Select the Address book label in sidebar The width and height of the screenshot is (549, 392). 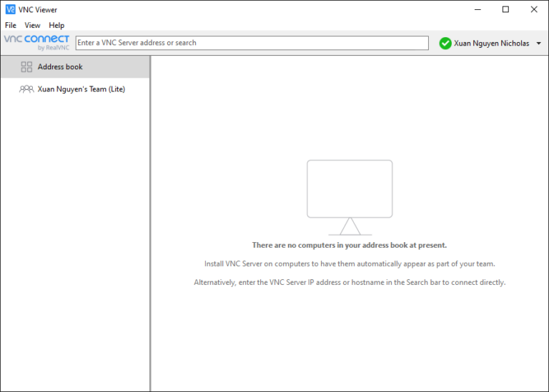point(60,67)
